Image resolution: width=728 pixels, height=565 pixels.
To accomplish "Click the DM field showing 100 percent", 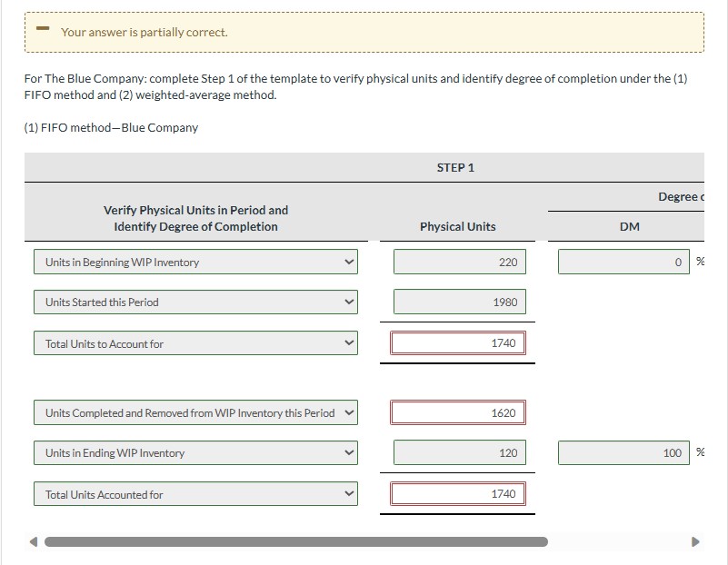I will coord(623,452).
